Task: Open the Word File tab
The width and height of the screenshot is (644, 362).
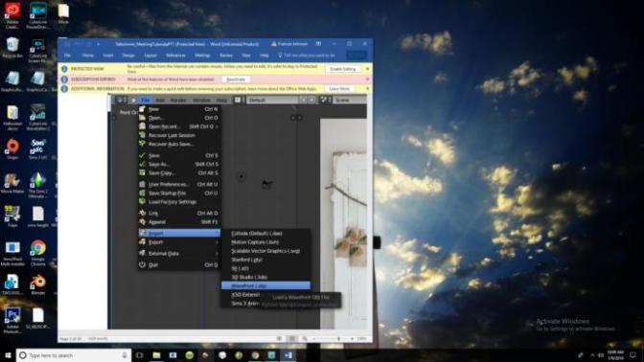Action: (67, 55)
